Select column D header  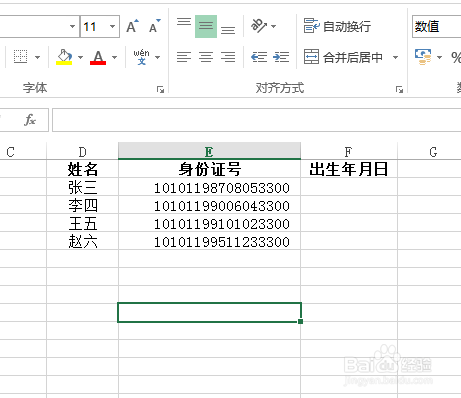coord(82,152)
